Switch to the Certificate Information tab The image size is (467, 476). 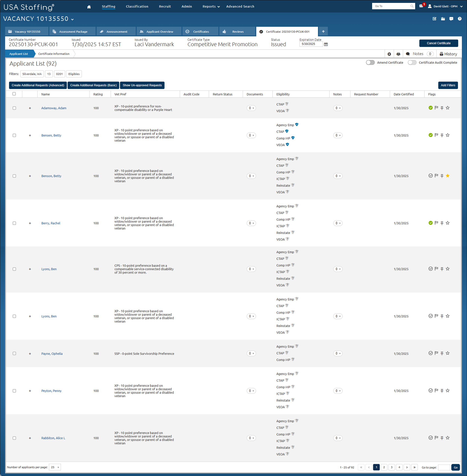pos(54,54)
